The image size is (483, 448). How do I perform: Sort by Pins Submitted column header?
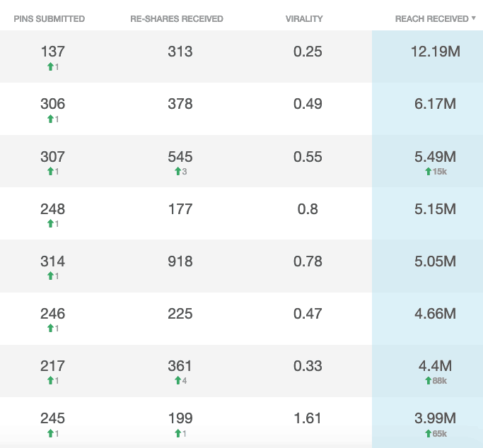(x=50, y=19)
